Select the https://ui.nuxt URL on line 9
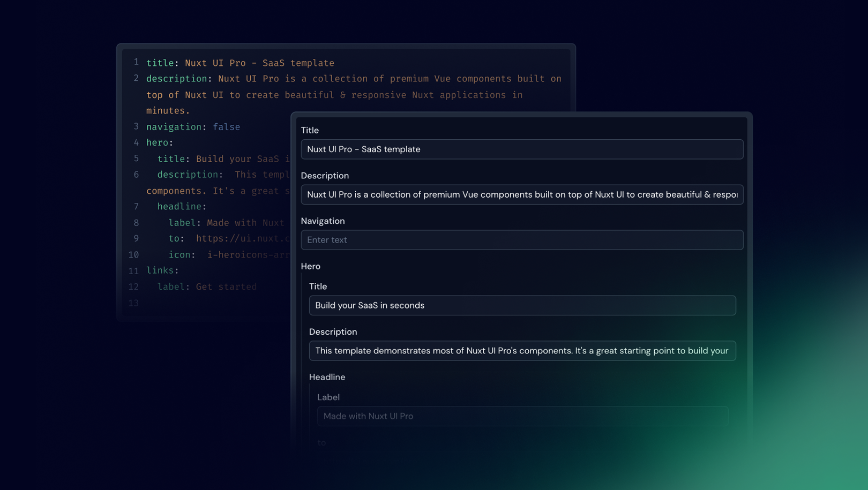 241,238
